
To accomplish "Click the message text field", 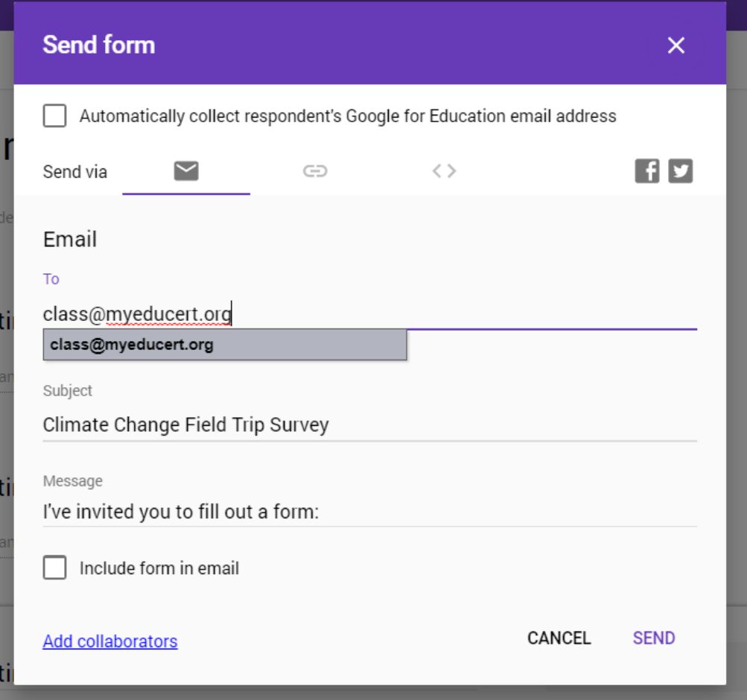I will [369, 512].
